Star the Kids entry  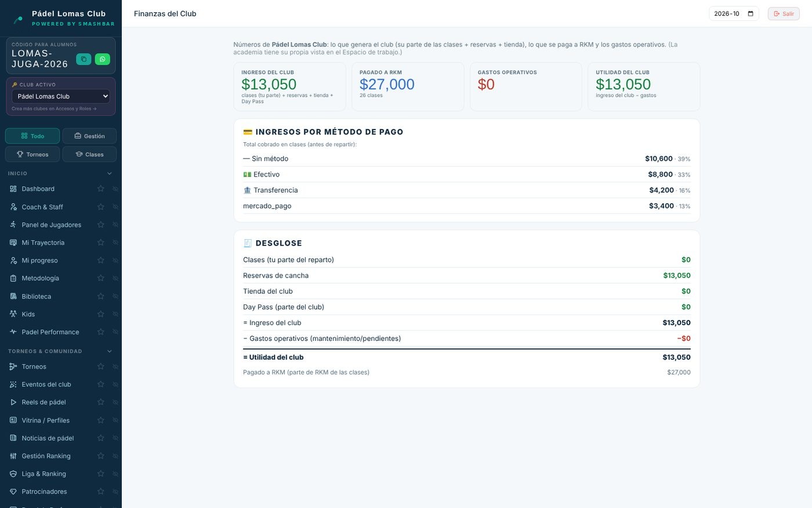coord(101,314)
